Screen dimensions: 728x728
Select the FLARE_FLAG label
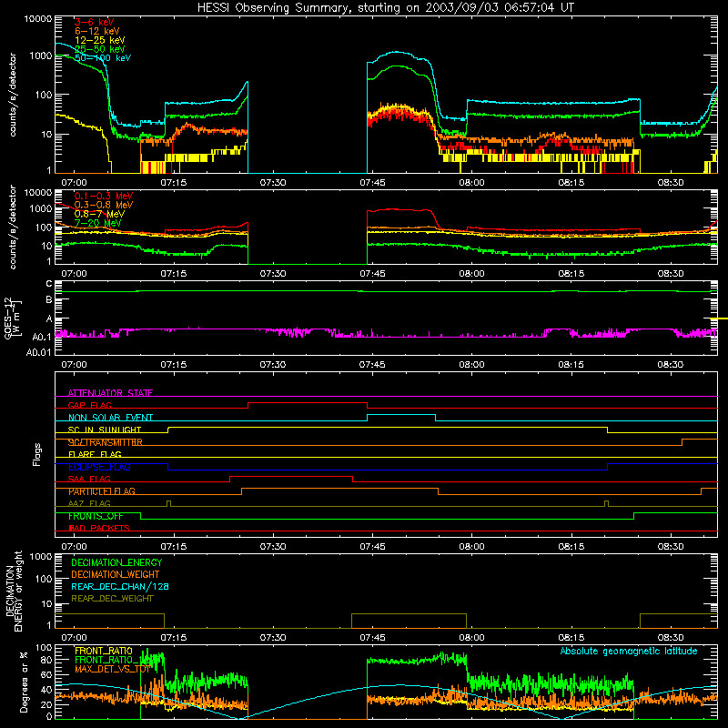point(95,454)
